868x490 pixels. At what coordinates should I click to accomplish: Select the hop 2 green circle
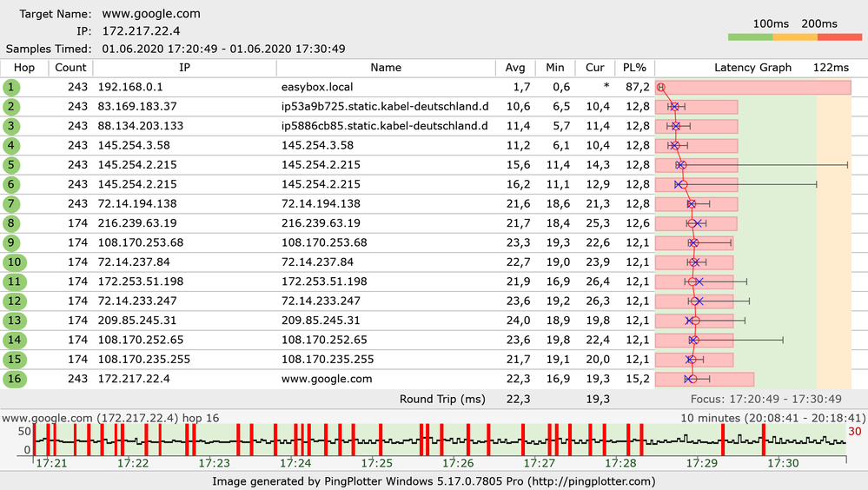[11, 107]
